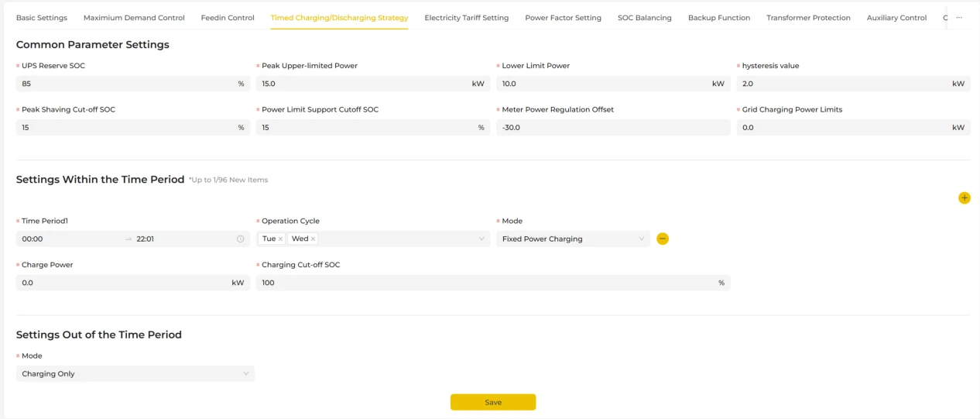The width and height of the screenshot is (980, 419).
Task: Remove Wed tag from Operation Cycle
Action: [313, 239]
